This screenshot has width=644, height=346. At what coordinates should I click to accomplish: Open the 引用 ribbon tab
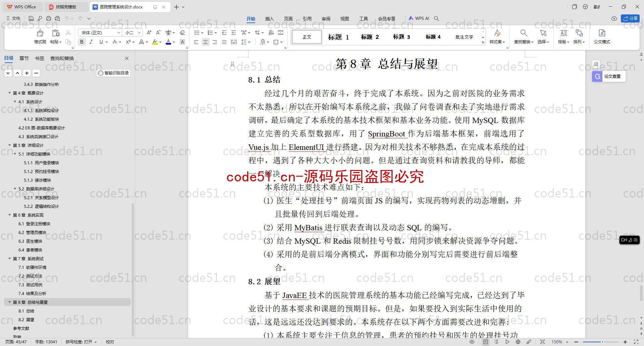point(307,19)
